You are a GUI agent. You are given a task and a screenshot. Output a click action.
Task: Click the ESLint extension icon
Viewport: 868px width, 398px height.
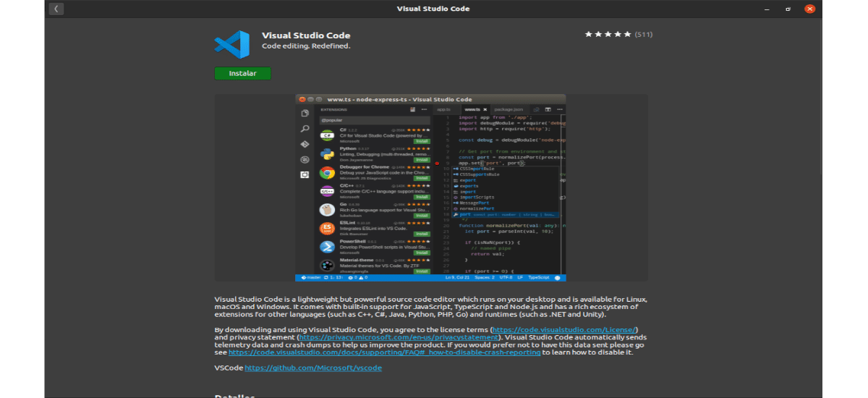(327, 229)
